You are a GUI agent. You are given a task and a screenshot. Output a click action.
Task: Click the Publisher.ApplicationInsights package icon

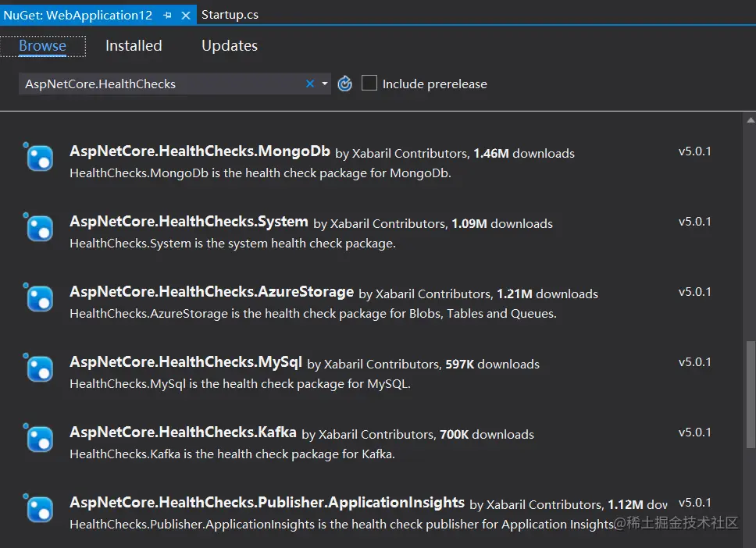38,509
